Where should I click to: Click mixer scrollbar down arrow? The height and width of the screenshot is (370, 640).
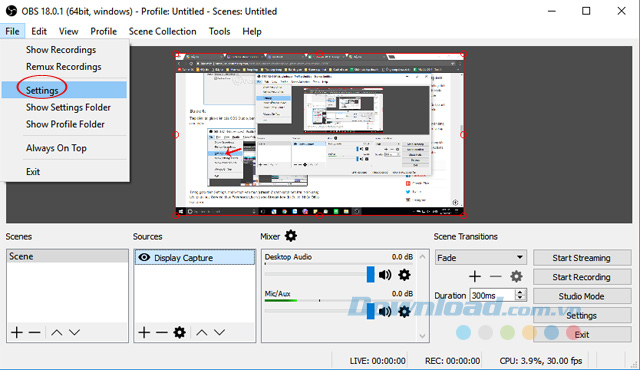422,336
